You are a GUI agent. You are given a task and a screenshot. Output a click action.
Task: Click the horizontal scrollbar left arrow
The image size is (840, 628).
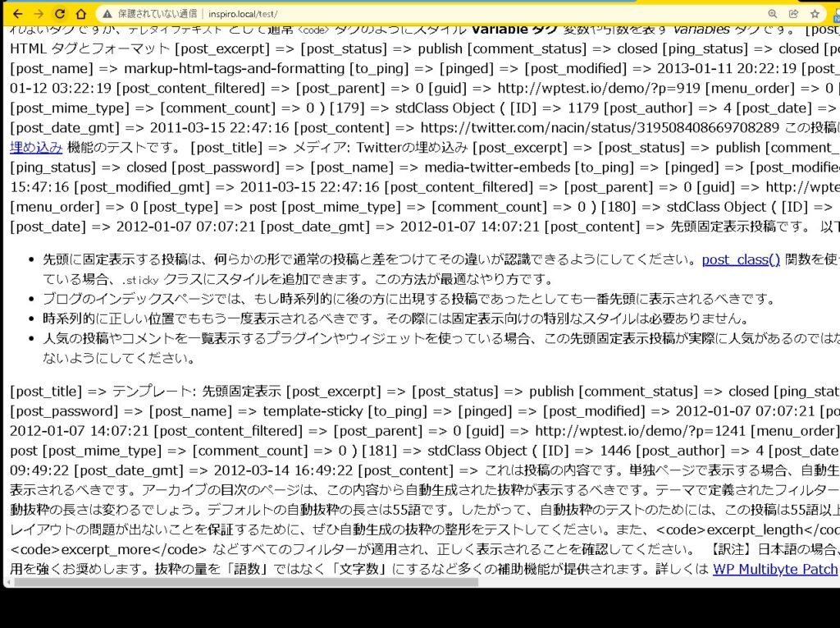(x=7, y=582)
